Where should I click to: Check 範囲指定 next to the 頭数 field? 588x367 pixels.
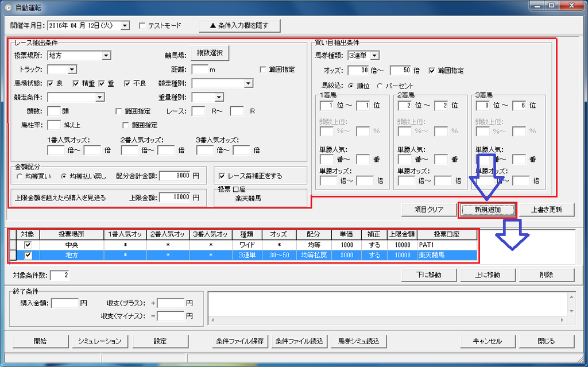point(118,111)
